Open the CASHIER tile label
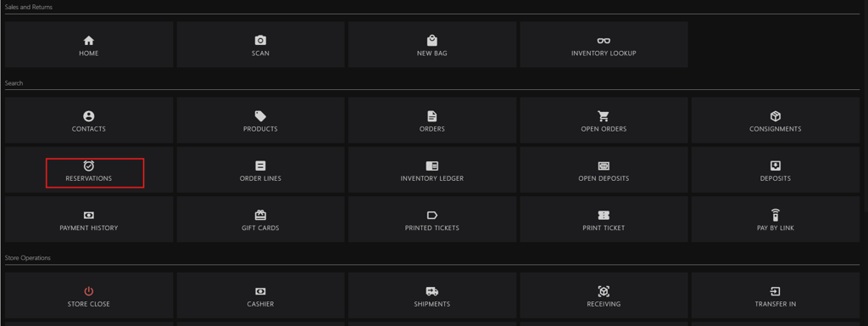 260,304
